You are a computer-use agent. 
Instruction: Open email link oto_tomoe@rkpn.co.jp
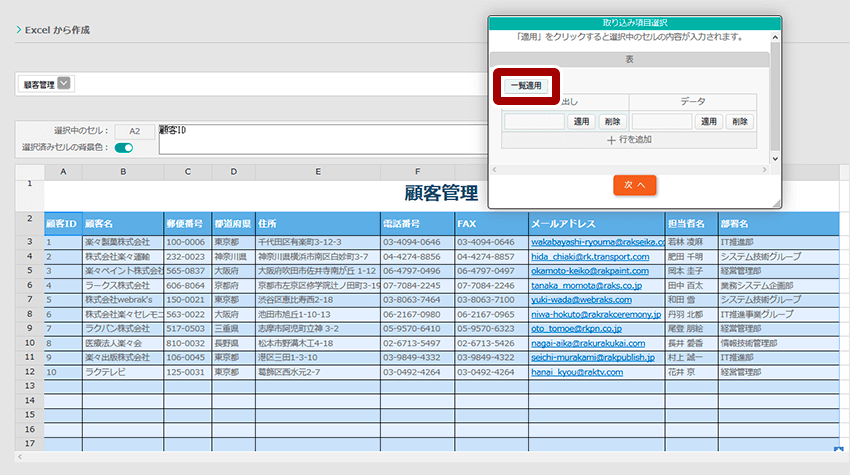coord(576,329)
